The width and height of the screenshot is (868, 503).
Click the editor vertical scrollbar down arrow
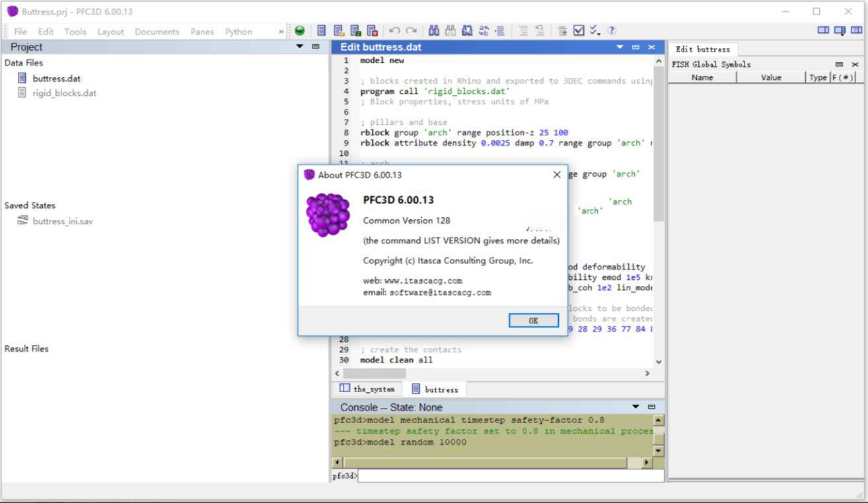coord(659,362)
